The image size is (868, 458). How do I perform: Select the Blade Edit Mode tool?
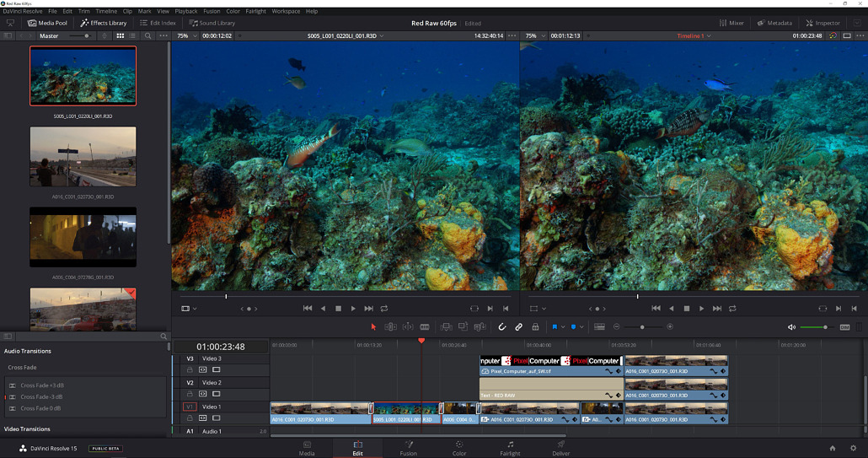point(424,326)
